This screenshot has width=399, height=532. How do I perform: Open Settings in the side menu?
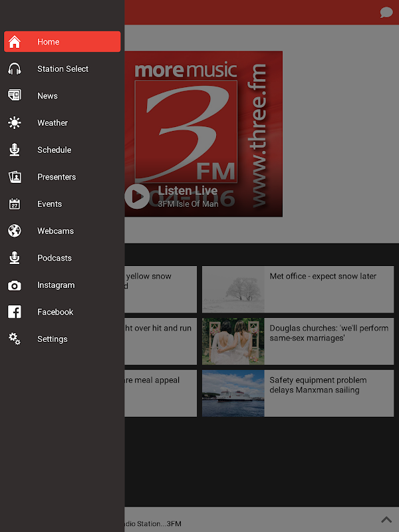coord(62,339)
